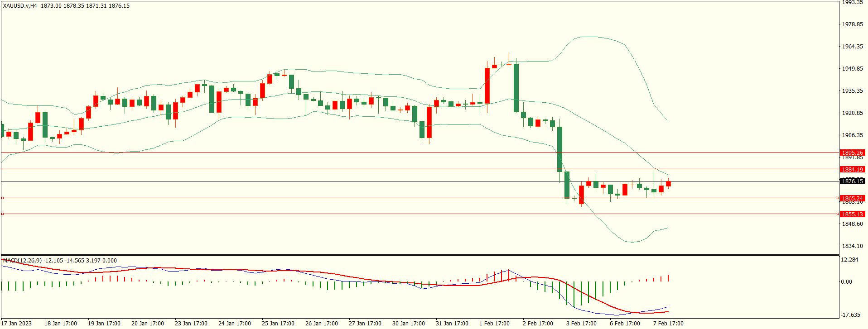The width and height of the screenshot is (868, 329).
Task: Click the 19 Jan 17:00 time label
Action: (104, 324)
